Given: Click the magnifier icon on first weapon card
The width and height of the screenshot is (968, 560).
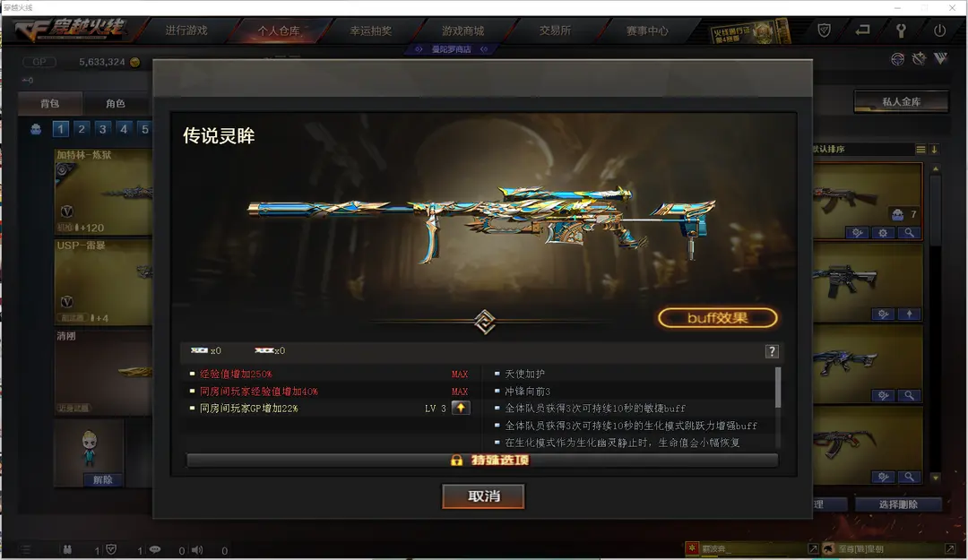Looking at the screenshot, I should click(910, 233).
